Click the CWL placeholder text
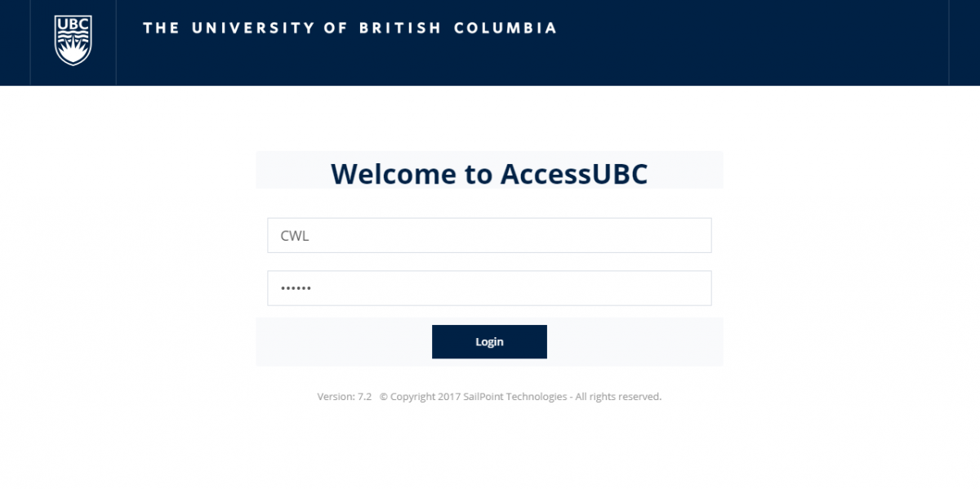 click(x=295, y=236)
